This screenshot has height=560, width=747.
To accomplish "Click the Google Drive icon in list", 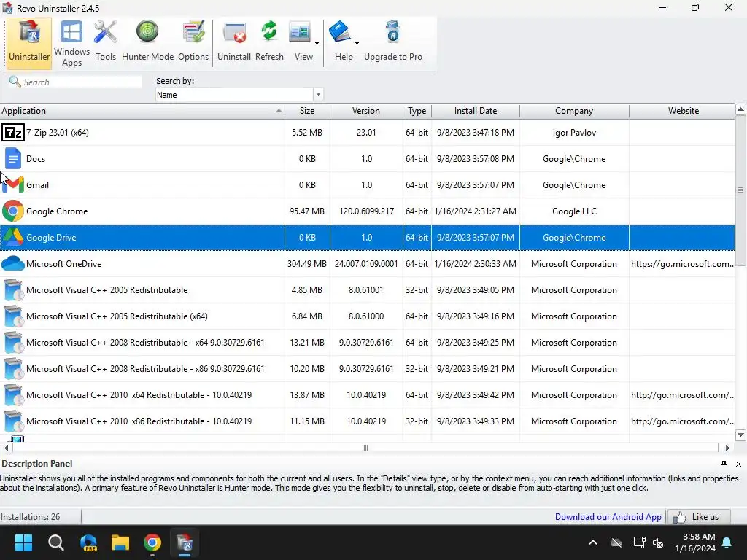I will pyautogui.click(x=13, y=237).
